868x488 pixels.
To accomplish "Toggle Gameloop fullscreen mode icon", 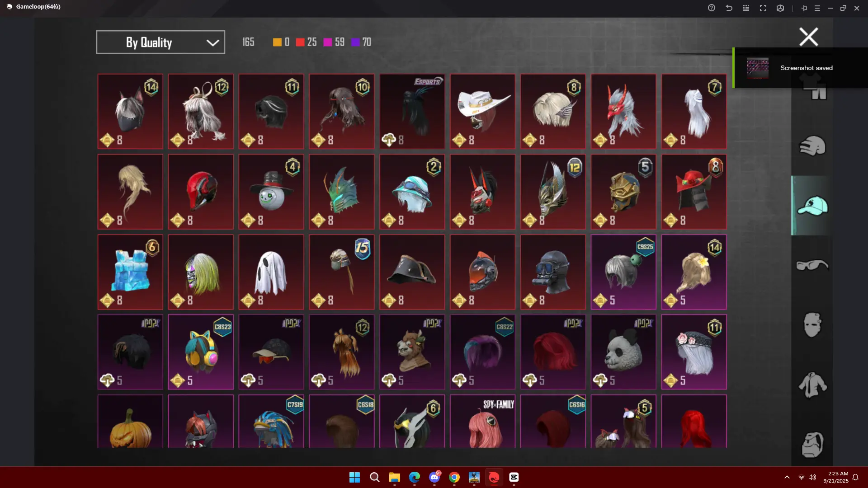I will (x=763, y=8).
